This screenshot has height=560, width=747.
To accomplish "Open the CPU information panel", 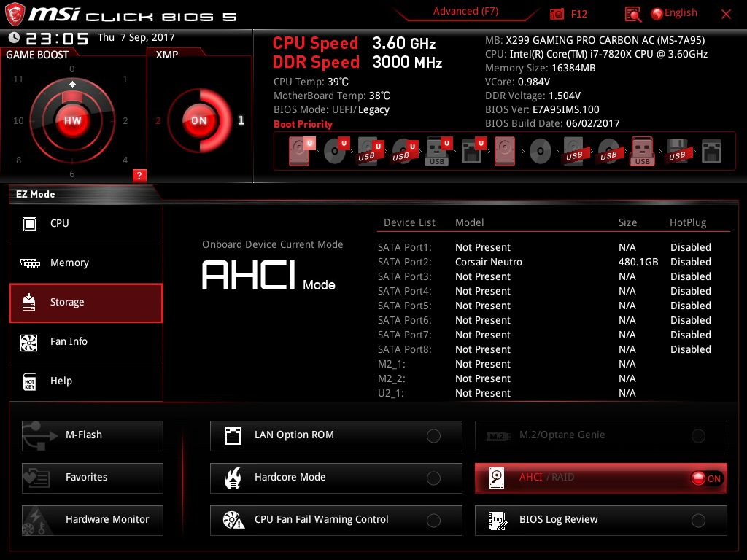I will [85, 223].
